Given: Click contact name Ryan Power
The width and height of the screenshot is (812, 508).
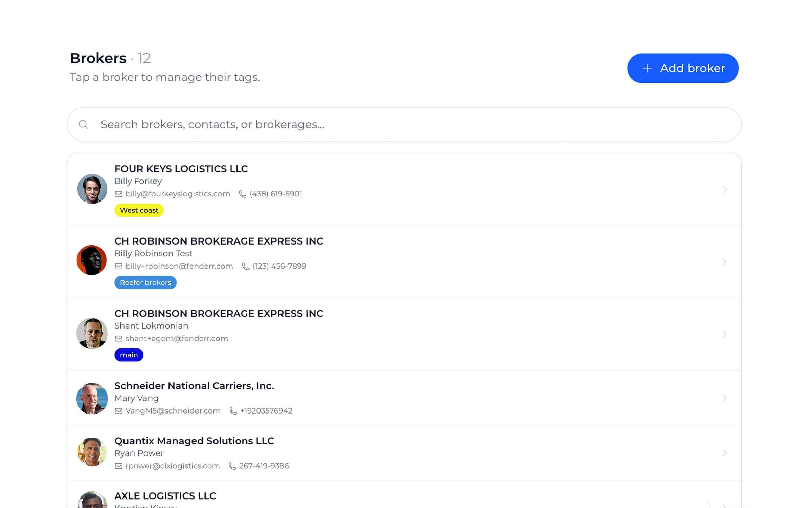Looking at the screenshot, I should 139,453.
